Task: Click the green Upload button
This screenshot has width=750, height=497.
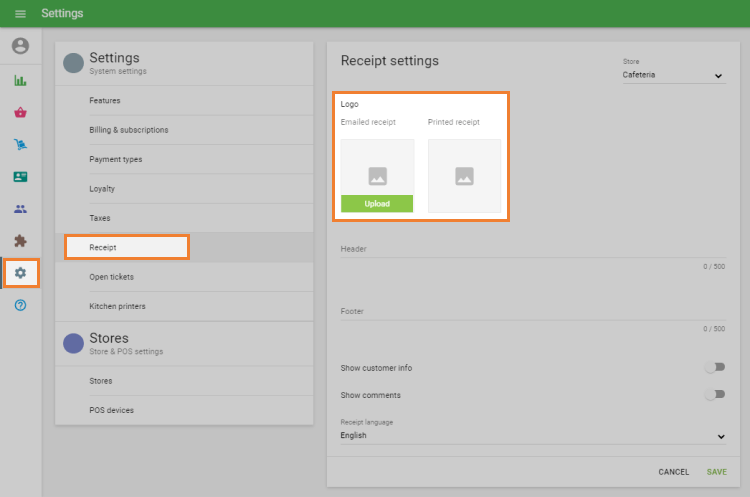Action: [377, 204]
